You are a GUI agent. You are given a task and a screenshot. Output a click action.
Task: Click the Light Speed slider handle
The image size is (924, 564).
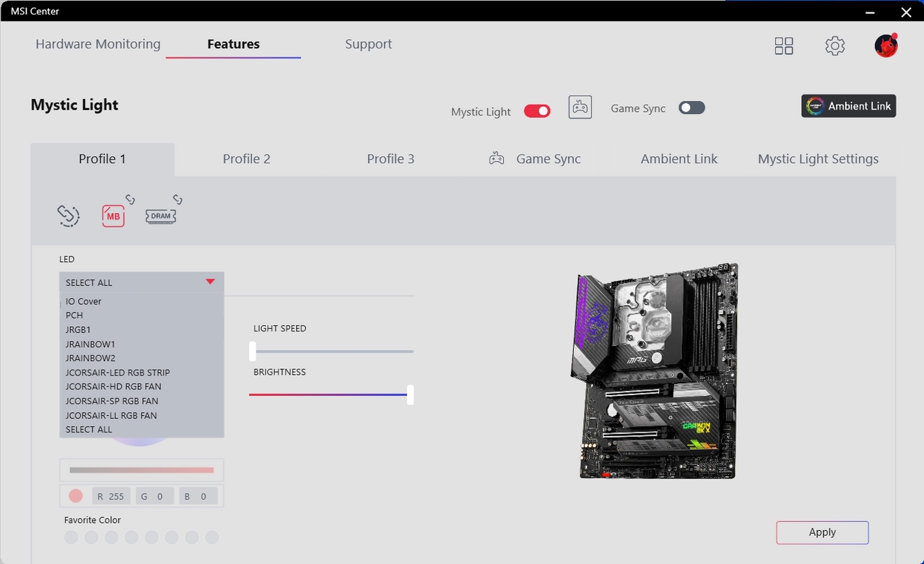(253, 351)
